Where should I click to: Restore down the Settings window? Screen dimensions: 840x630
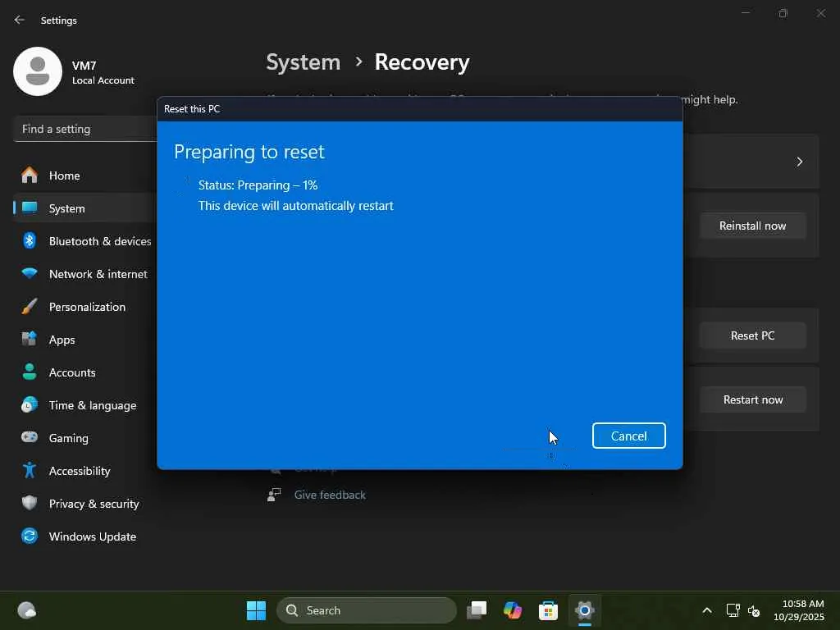pos(783,13)
